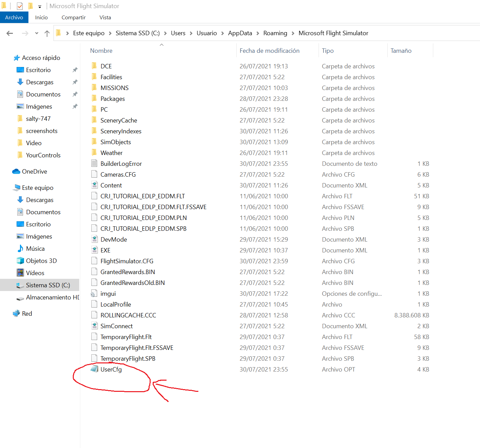Open recent locations dropdown arrow
The image size is (480, 448).
click(x=37, y=33)
